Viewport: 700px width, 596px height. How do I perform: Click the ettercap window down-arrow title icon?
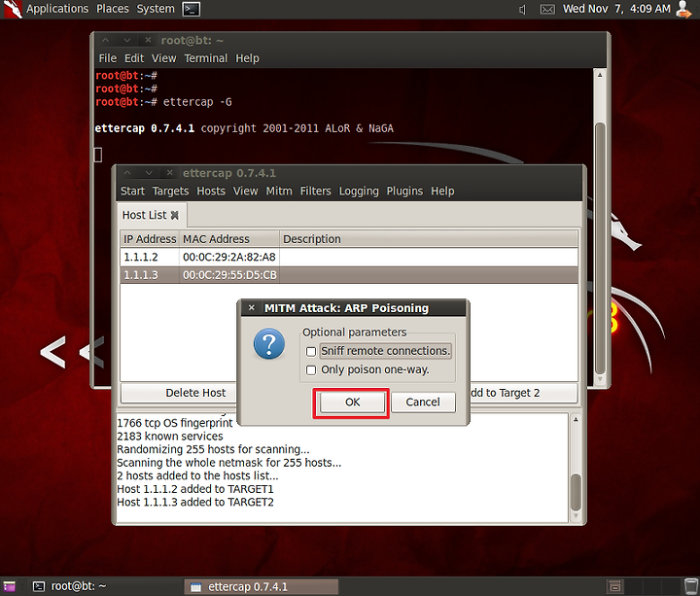[149, 173]
